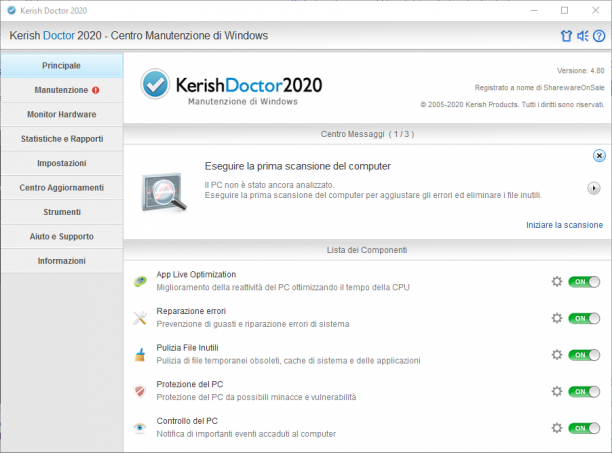Open the skin (shirt) icon in header
This screenshot has width=612, height=453.
(x=566, y=36)
